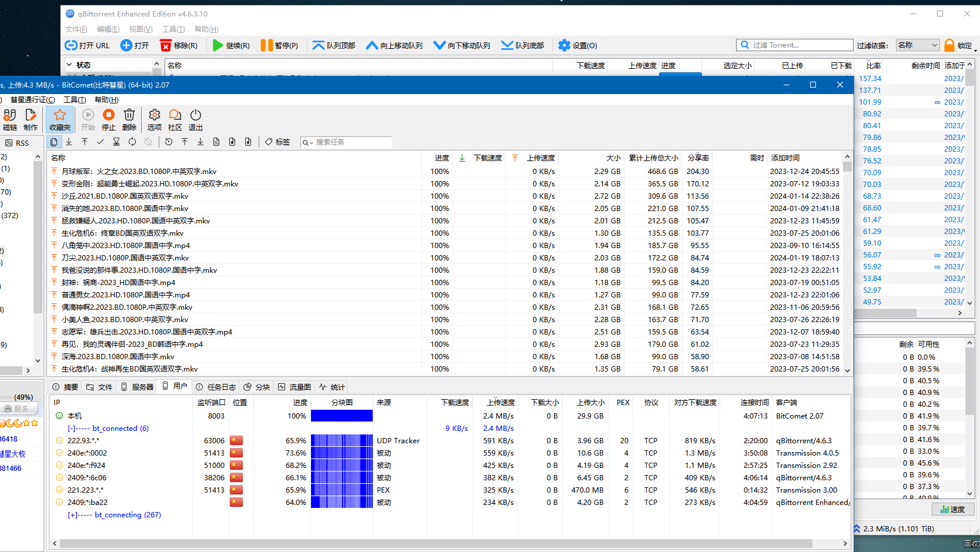Select task 深海.2023.BD.1080P.国语中字.mkv
Screen dimensions: 980x552
(446, 357)
